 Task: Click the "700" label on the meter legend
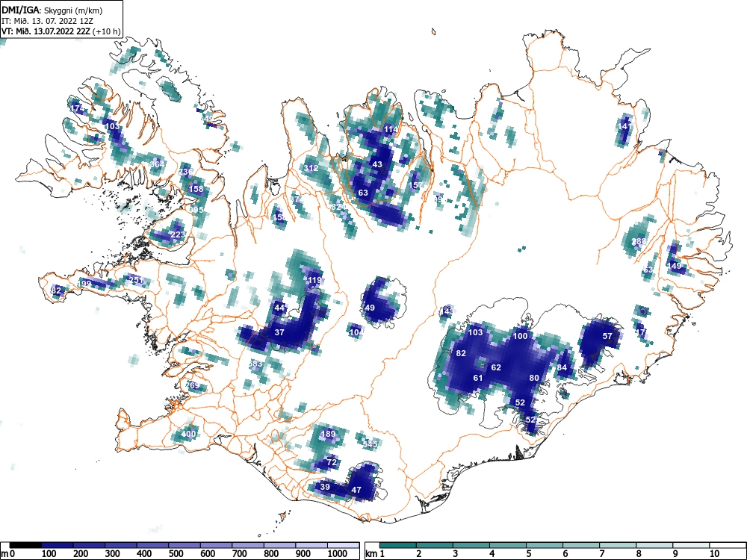239,554
